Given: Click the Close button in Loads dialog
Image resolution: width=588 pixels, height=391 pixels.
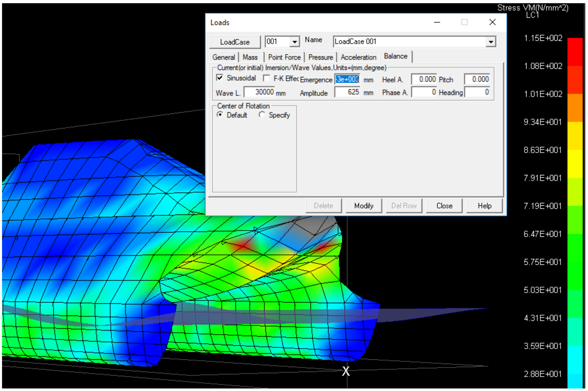Looking at the screenshot, I should click(x=444, y=206).
